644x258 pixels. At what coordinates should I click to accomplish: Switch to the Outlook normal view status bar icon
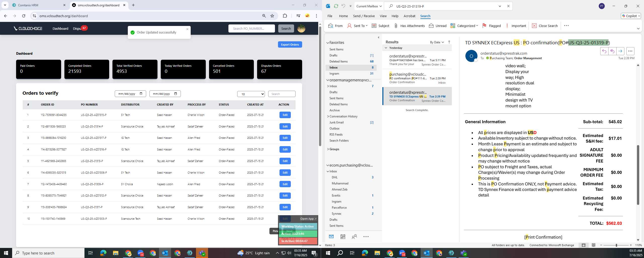tap(584, 245)
